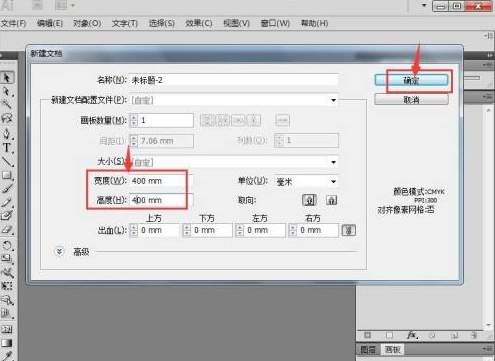Confirm with the 确定 button
495x361 pixels.
(412, 80)
